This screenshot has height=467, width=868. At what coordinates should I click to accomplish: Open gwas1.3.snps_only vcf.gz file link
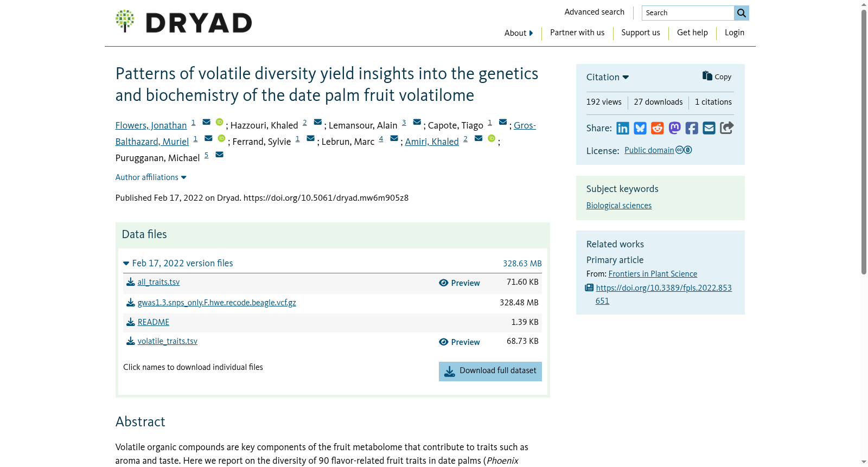click(217, 303)
